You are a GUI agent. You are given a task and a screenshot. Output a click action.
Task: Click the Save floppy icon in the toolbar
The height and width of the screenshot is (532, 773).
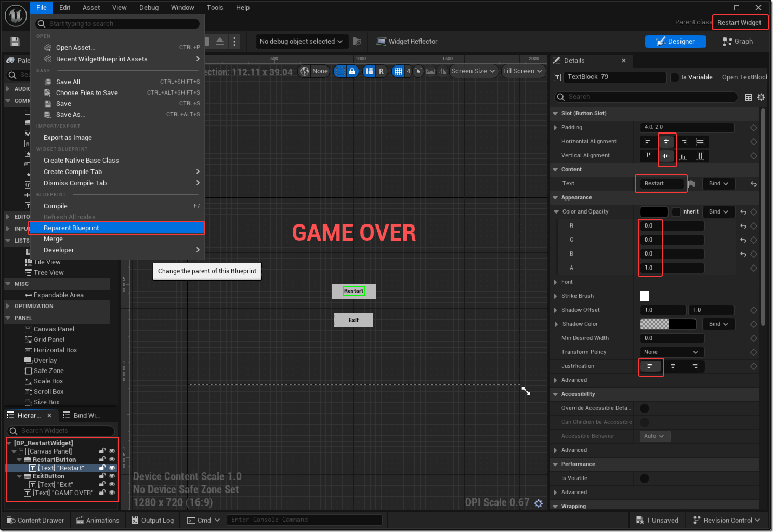[15, 42]
